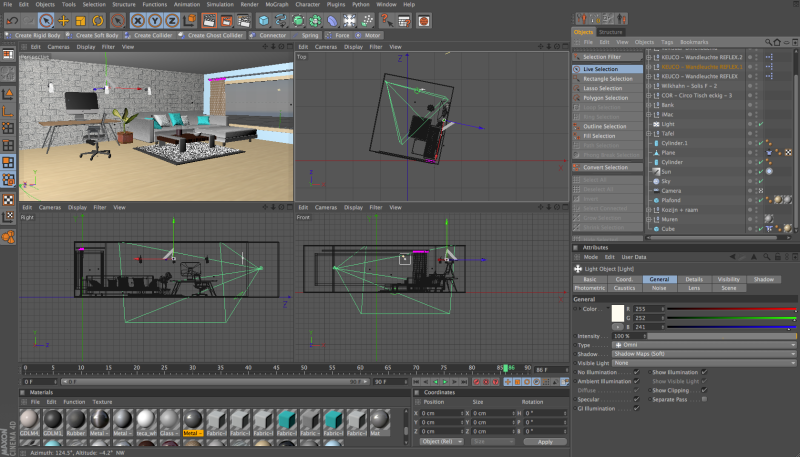Screen dimensions: 800x457
Task: Open the cube primitive object icon
Action: (x=264, y=19)
